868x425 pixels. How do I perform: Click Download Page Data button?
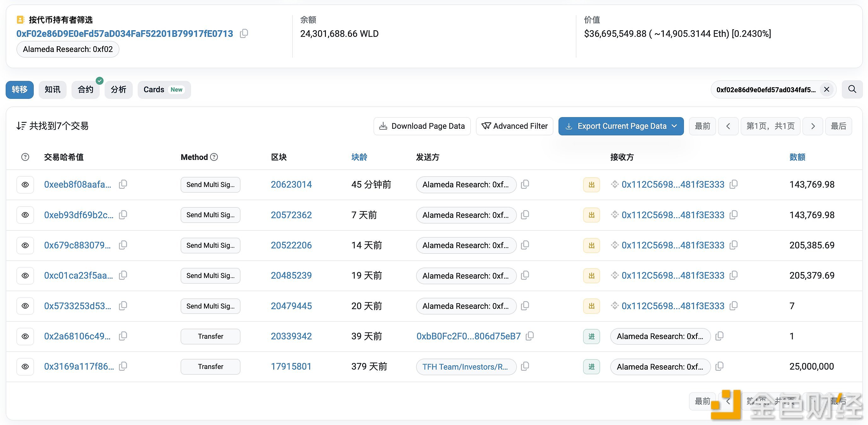pos(422,126)
